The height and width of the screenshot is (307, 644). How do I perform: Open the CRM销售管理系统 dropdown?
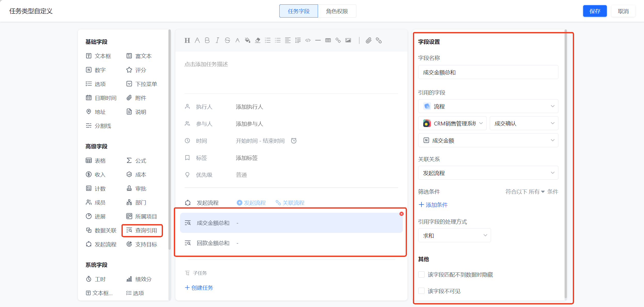tap(452, 123)
